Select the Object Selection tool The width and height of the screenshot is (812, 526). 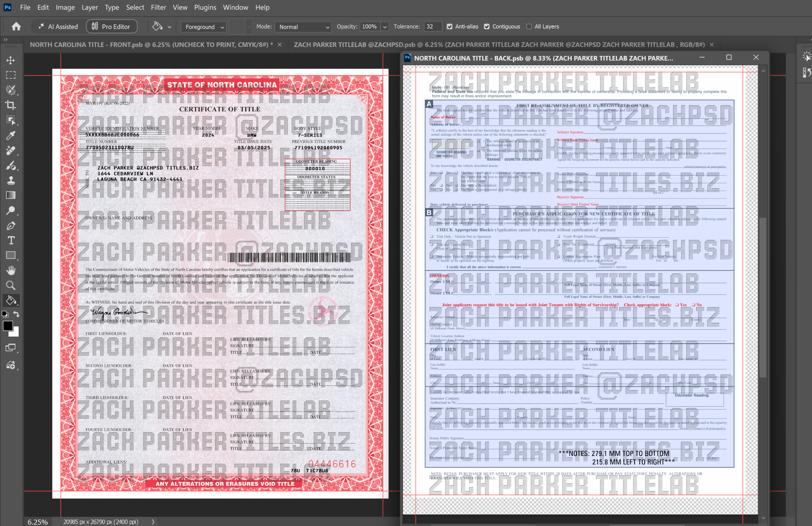click(10, 120)
